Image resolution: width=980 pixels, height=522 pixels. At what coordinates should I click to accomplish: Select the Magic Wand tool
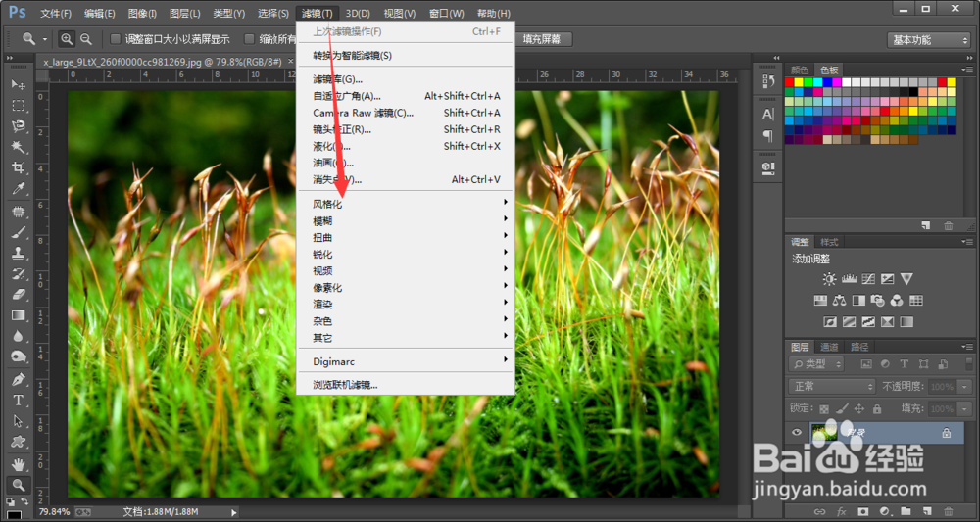18,147
